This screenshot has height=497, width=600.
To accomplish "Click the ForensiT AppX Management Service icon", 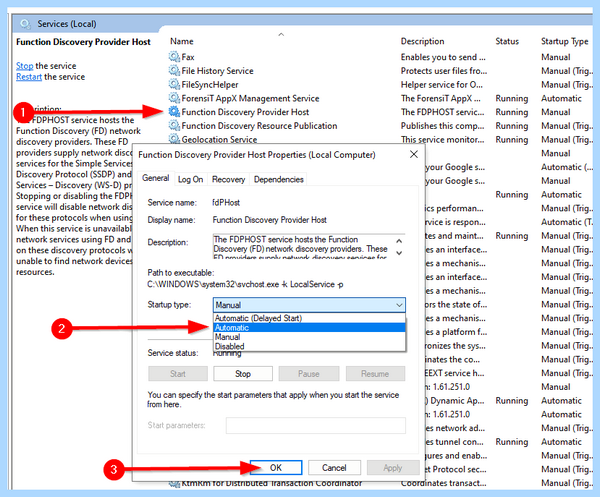I will click(174, 98).
